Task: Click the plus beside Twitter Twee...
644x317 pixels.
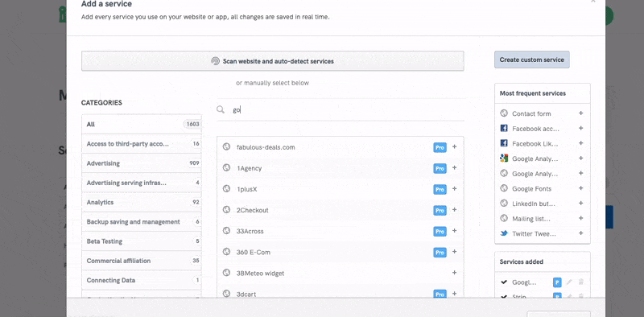Action: (x=580, y=233)
